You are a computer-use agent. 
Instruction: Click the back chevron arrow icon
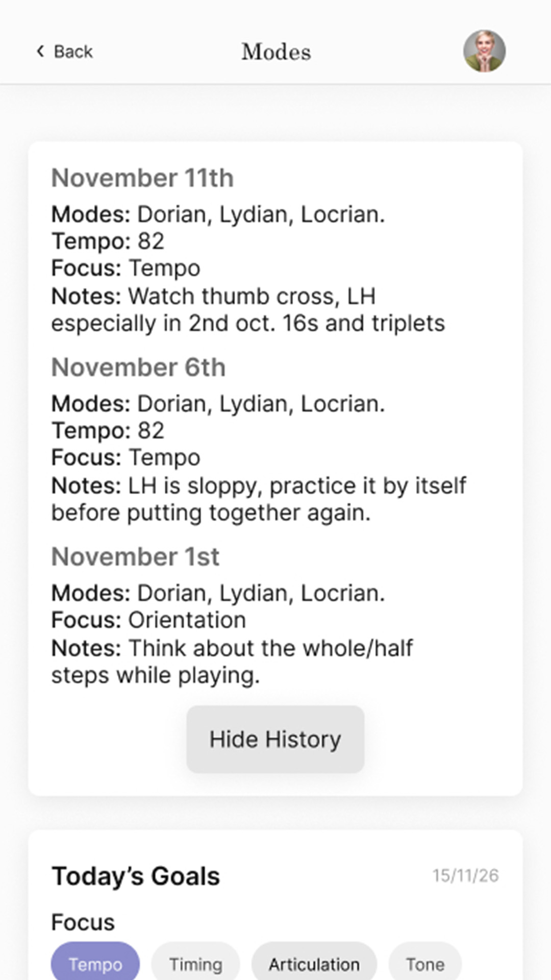(40, 52)
